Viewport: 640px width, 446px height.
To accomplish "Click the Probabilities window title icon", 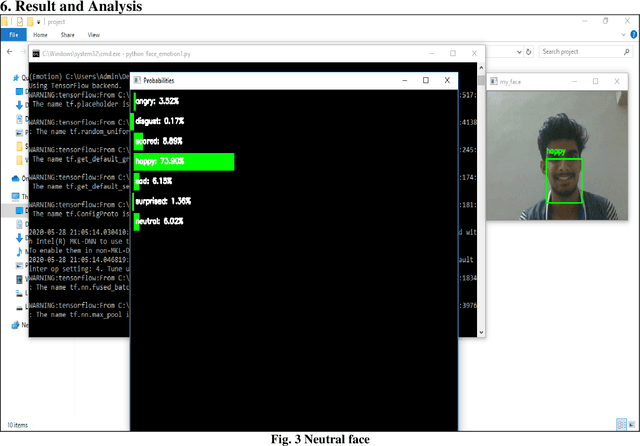I will [x=137, y=80].
